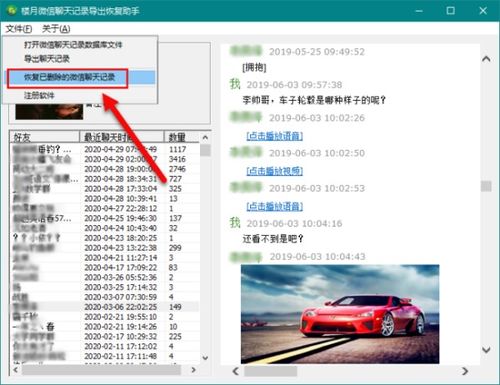
Task: Click the [拥抱] message text
Action: pos(254,68)
